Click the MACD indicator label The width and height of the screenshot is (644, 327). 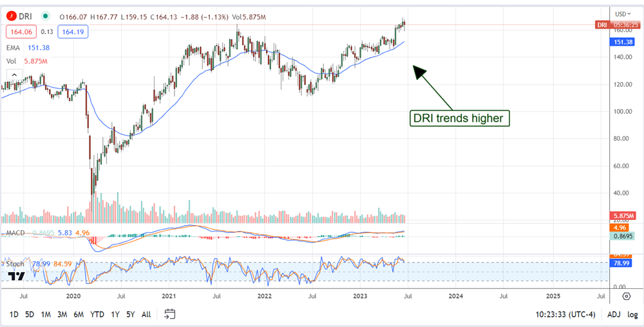[x=15, y=232]
